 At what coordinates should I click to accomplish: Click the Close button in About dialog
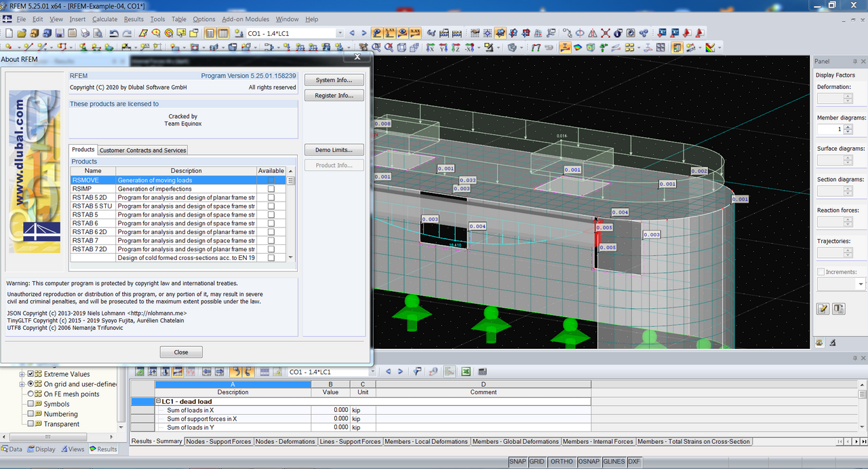coord(181,352)
